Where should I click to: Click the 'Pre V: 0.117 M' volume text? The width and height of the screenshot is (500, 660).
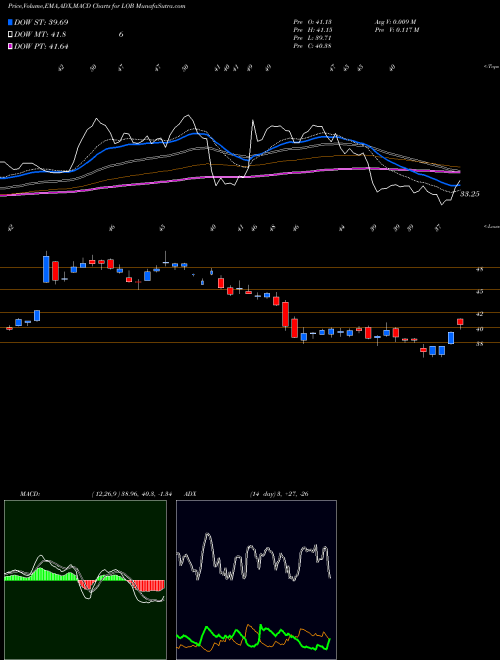(x=398, y=30)
